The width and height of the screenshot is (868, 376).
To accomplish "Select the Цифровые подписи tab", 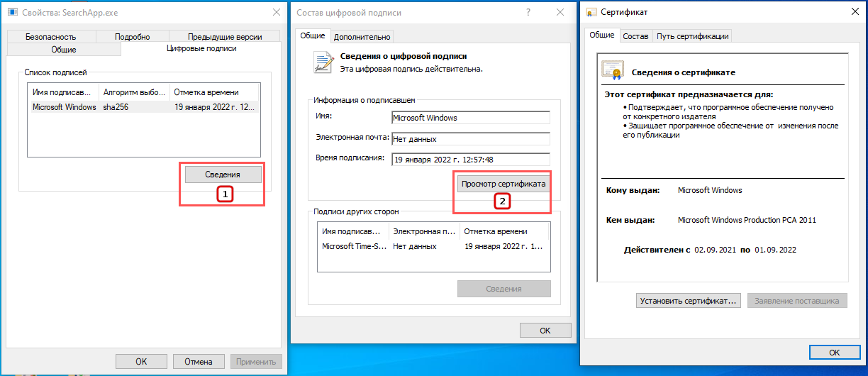I will click(201, 48).
